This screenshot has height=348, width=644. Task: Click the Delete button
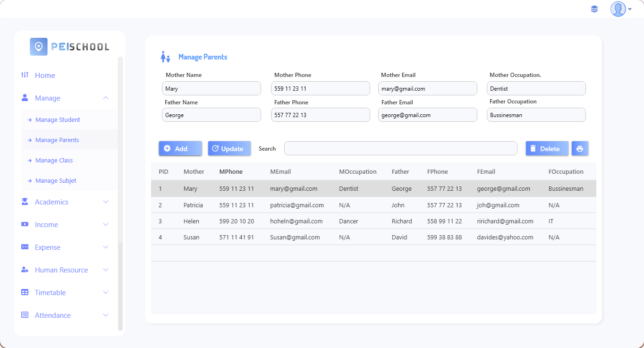tap(547, 148)
